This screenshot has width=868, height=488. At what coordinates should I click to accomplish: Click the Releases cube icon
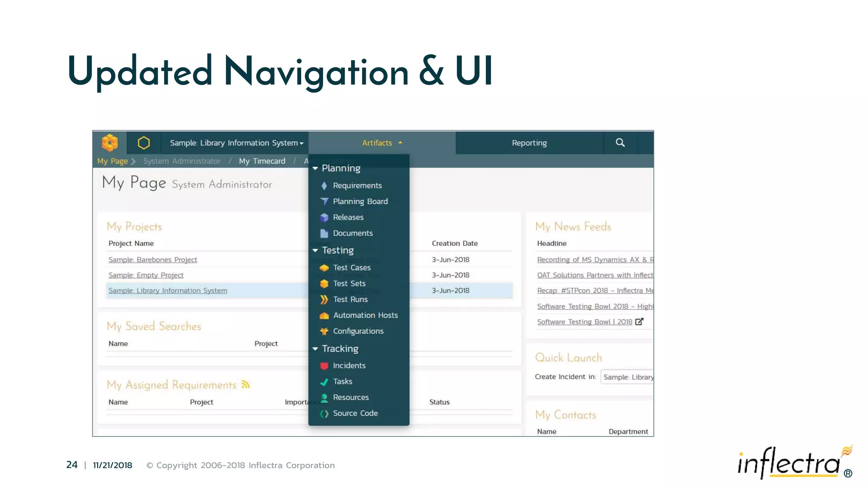point(324,217)
